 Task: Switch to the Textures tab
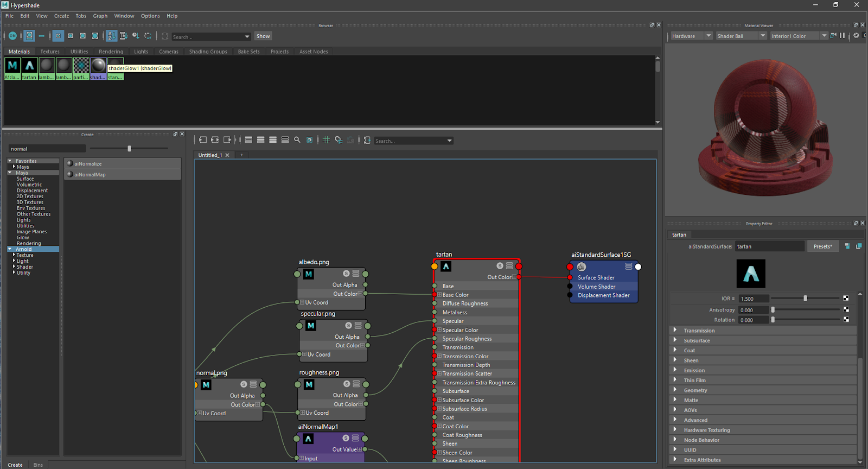click(x=50, y=52)
